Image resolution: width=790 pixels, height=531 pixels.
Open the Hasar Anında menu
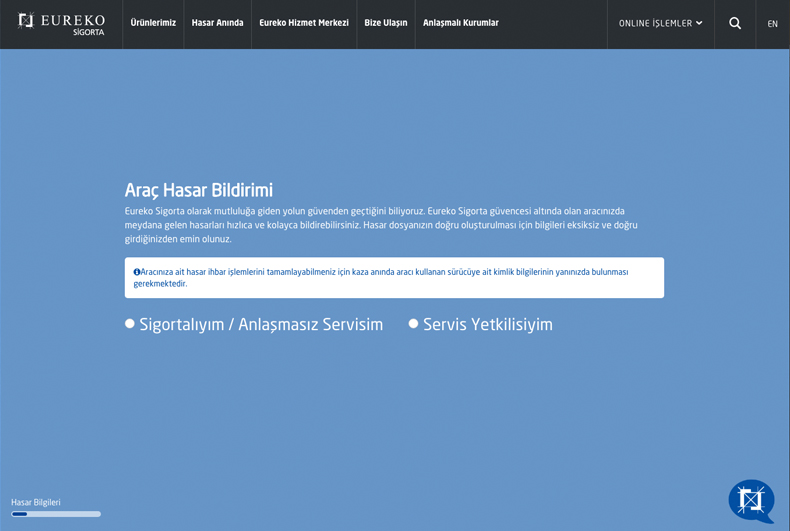pos(217,23)
